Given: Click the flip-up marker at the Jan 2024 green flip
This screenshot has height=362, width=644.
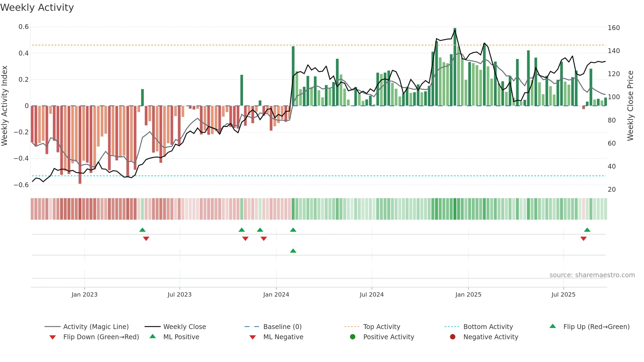Looking at the screenshot, I should click(293, 230).
